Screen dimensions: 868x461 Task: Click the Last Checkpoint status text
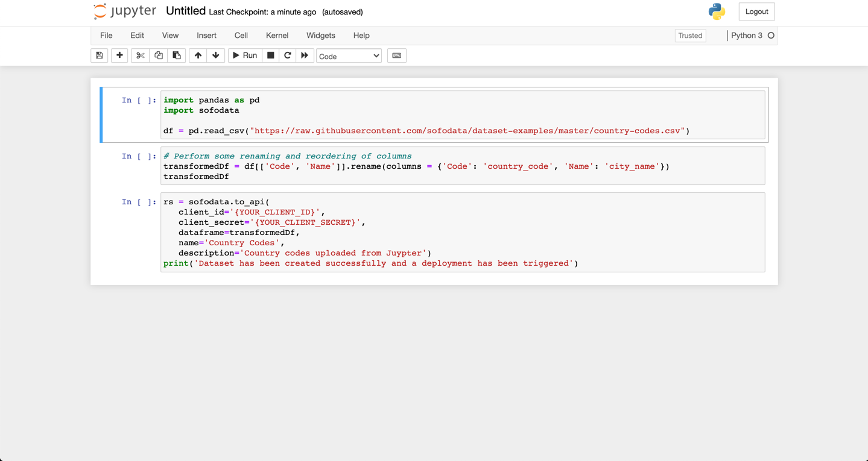[262, 12]
